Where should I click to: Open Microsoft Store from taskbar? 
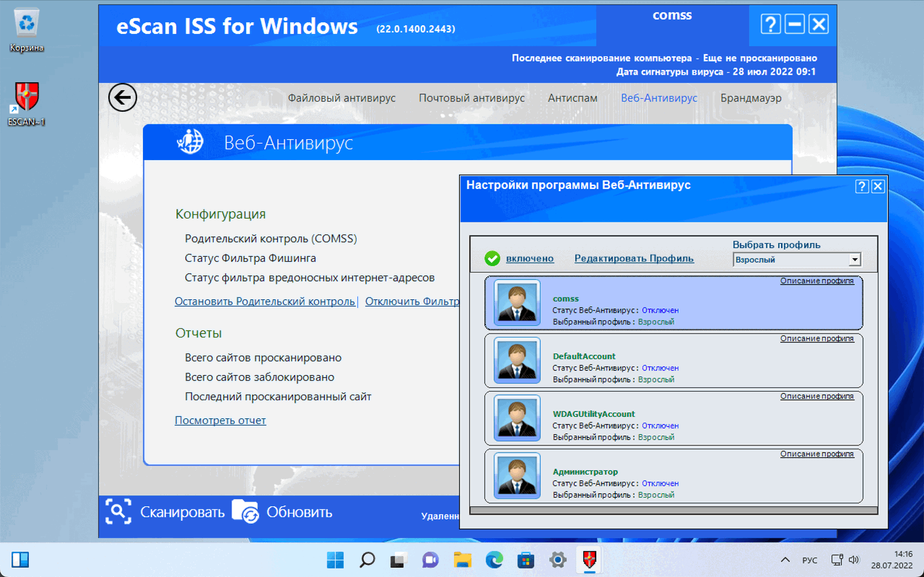pyautogui.click(x=526, y=560)
